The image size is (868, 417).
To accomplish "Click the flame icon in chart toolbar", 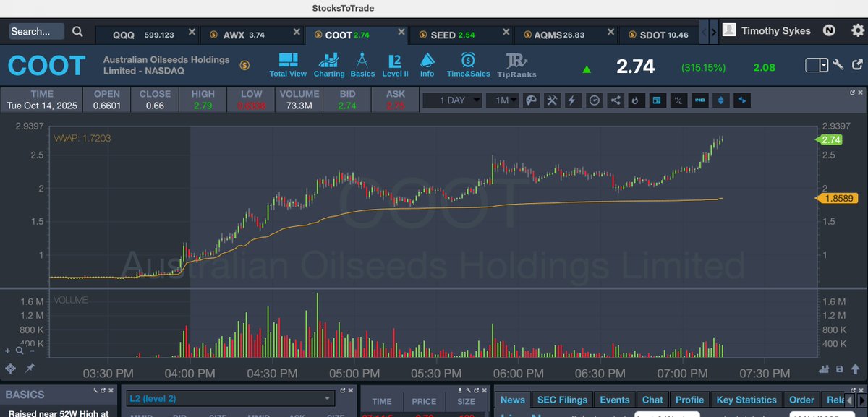I will [636, 100].
